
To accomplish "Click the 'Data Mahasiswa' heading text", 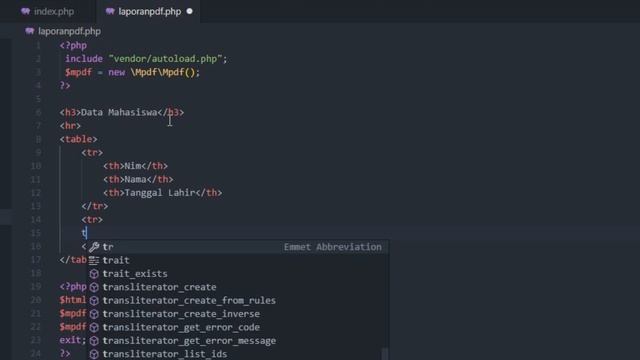I will pos(119,112).
